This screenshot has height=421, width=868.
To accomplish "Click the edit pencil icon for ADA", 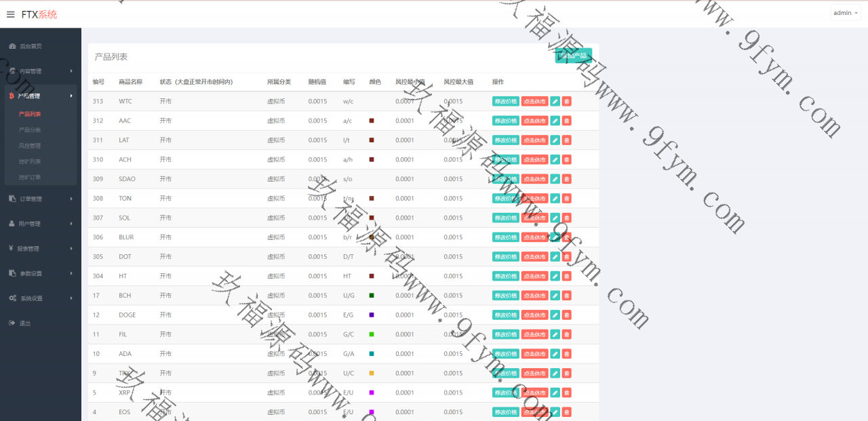I will [555, 354].
